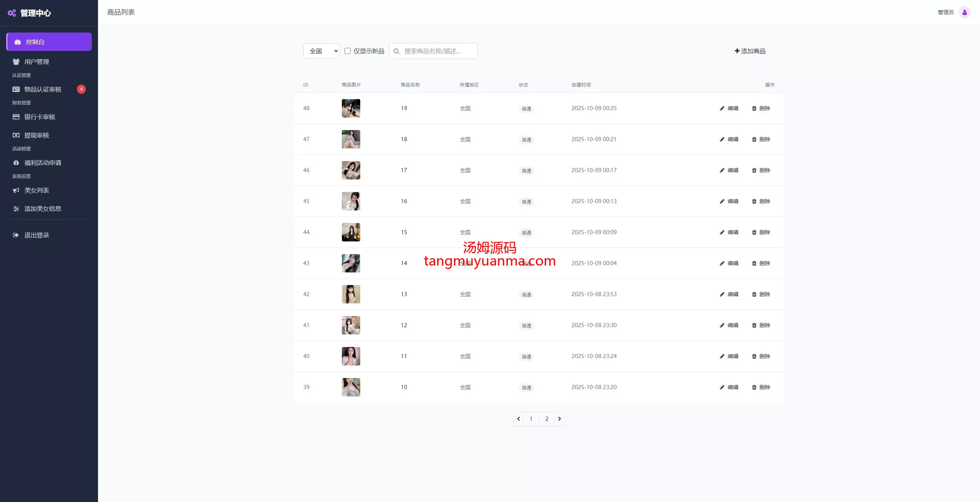Screen dimensions: 980x502
Task: Click the purple admin avatar icon
Action: click(964, 12)
